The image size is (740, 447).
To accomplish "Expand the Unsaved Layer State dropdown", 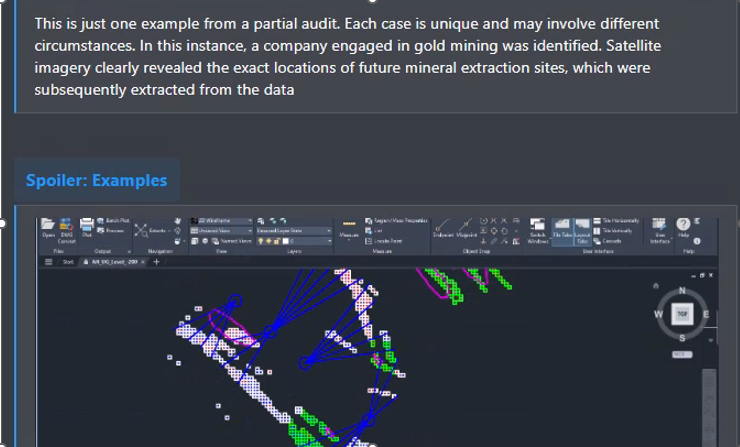I will pos(292,230).
